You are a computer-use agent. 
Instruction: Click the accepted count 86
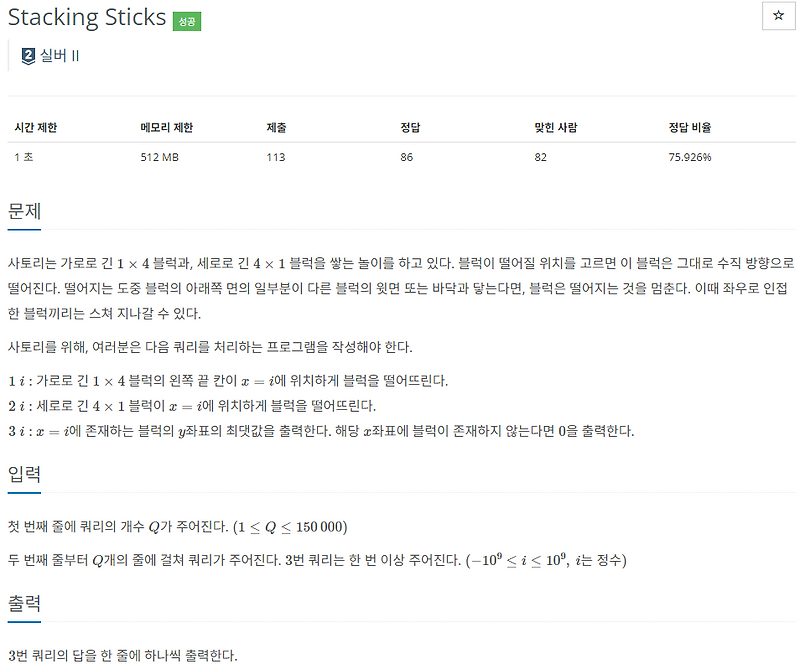tap(407, 157)
